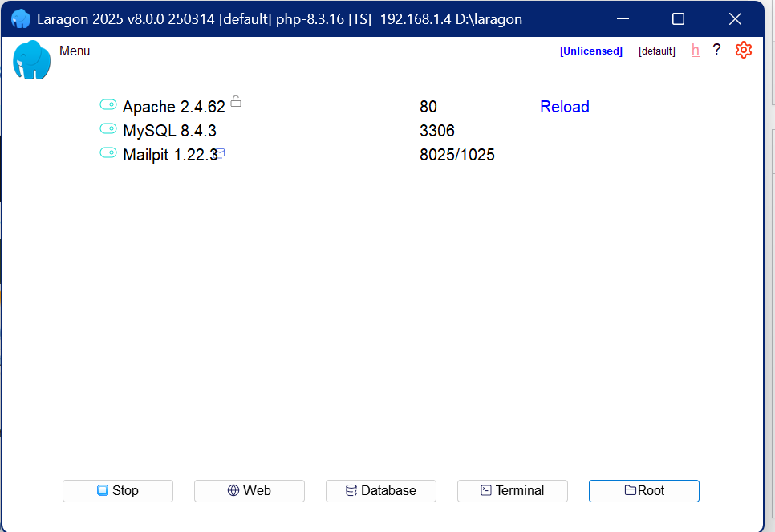The image size is (775, 532).
Task: Open the Mailpit mail envelope icon
Action: coord(221,152)
